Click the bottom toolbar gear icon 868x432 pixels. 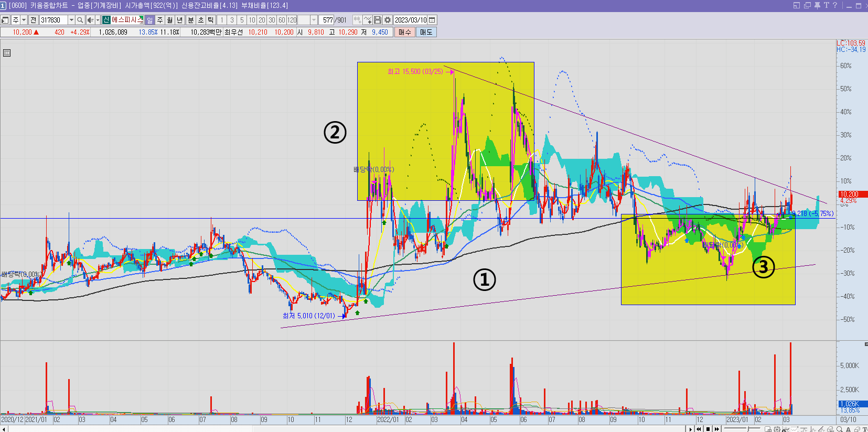click(x=777, y=429)
